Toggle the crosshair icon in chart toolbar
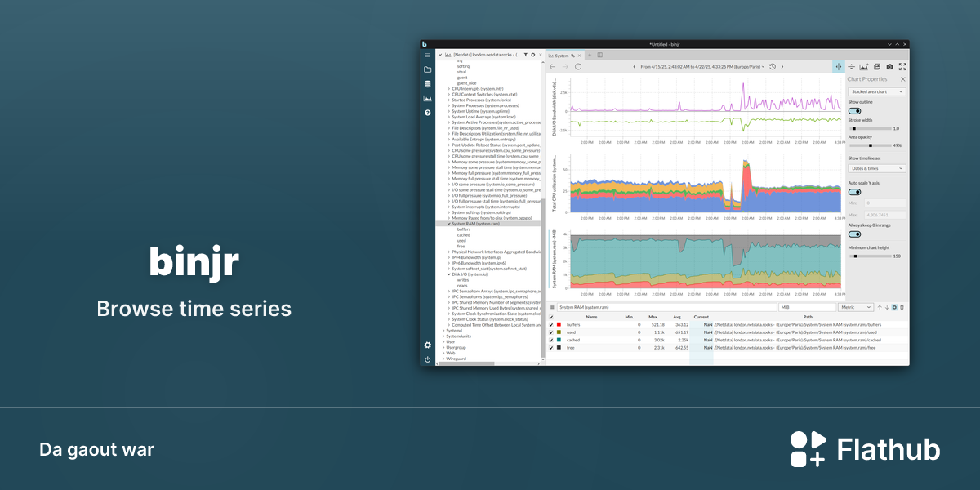This screenshot has width=980, height=490. pos(839,66)
